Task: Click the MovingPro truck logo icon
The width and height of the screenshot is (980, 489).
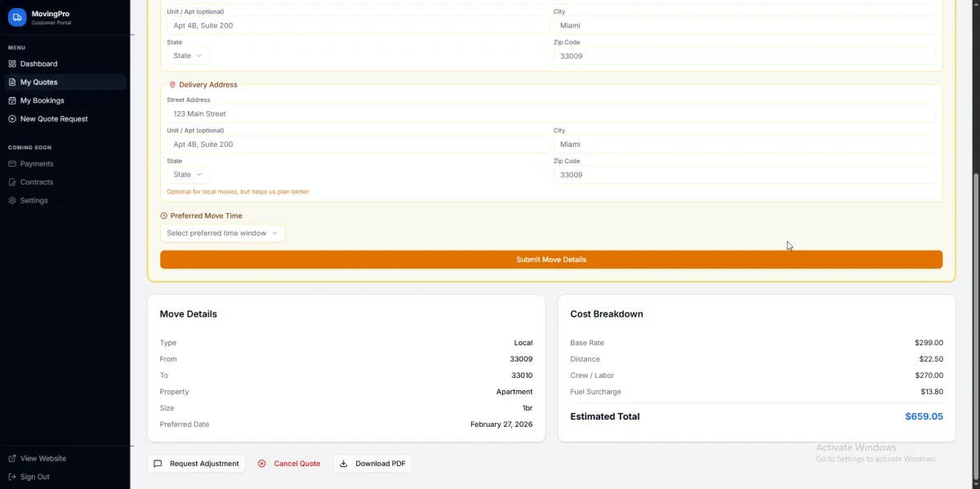Action: (17, 18)
